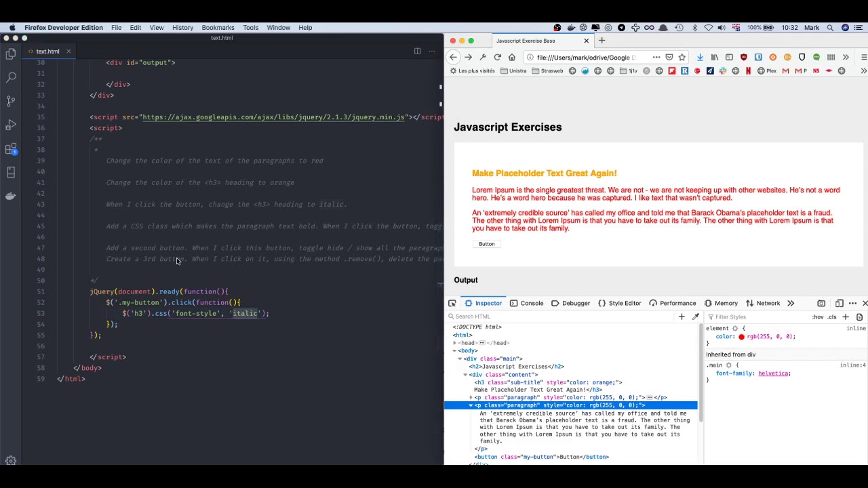Go to Firefox home page
The height and width of the screenshot is (488, 868).
click(512, 58)
